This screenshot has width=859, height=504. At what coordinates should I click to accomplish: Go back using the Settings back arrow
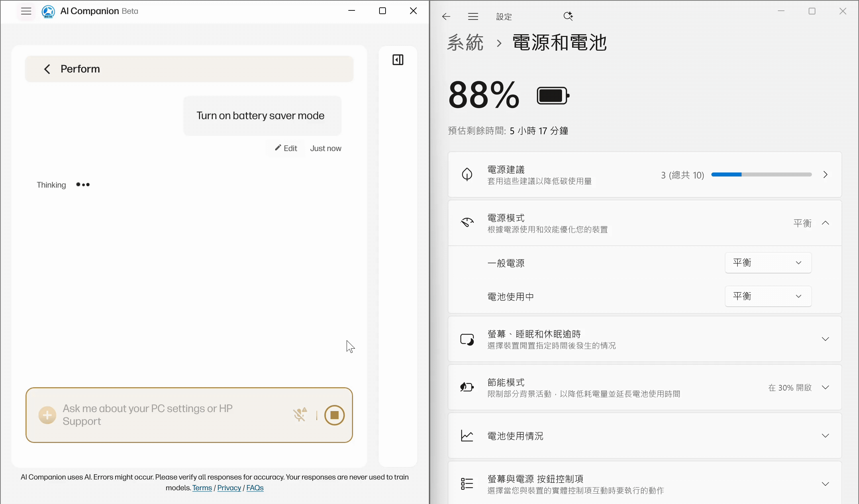(446, 16)
